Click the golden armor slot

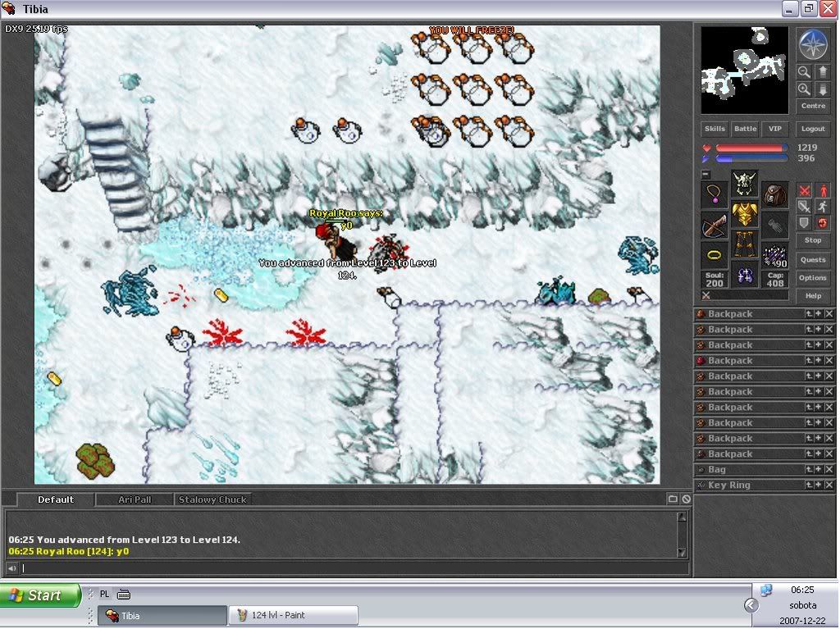click(745, 214)
